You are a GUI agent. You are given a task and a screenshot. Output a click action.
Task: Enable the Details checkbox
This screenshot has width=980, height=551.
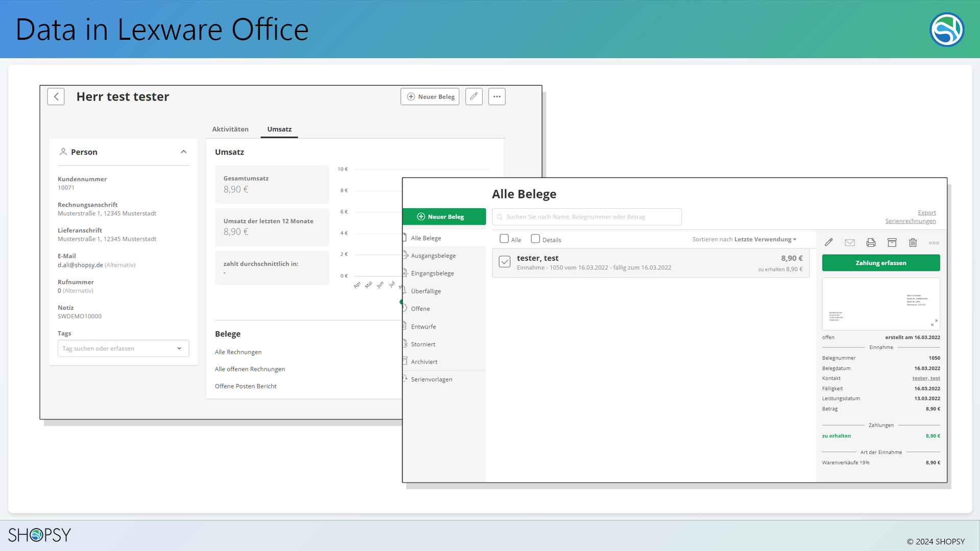[535, 239]
